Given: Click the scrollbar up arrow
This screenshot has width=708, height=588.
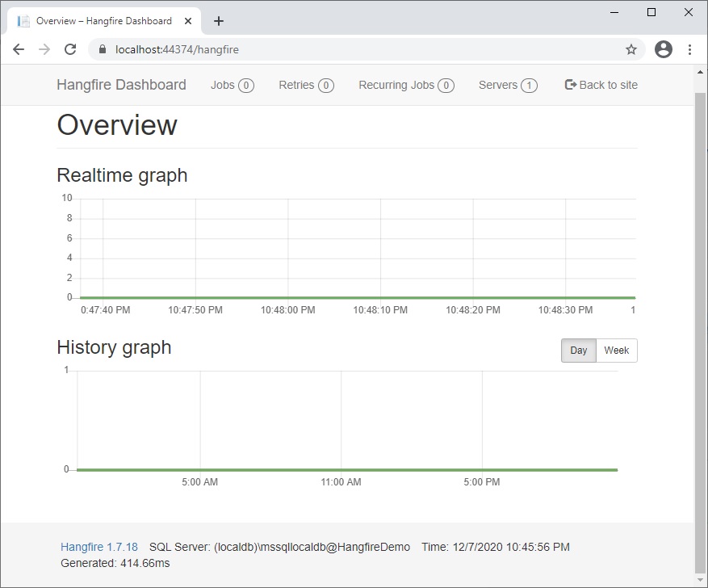Looking at the screenshot, I should (700, 72).
